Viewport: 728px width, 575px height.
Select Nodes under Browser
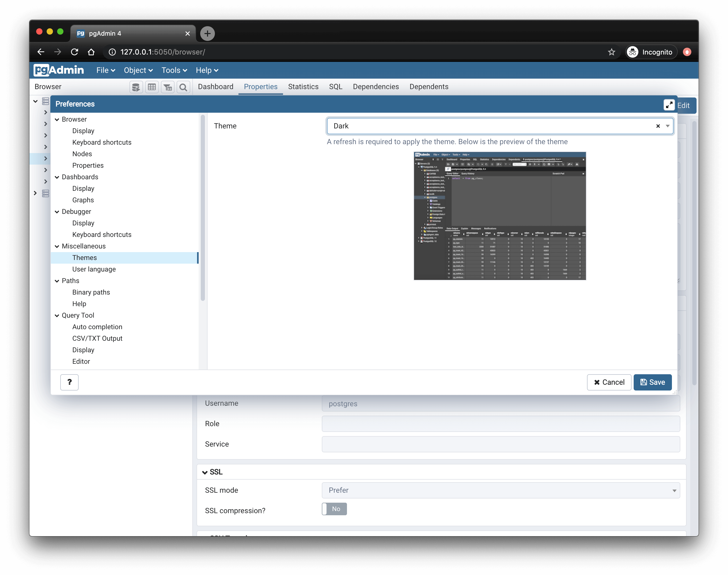coord(82,154)
